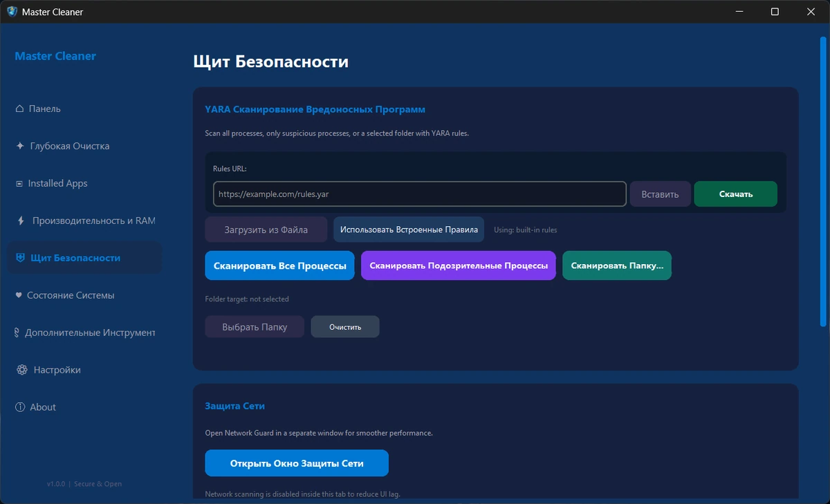Viewport: 830px width, 504px height.
Task: Select Состояние Системы in sidebar
Action: point(84,295)
